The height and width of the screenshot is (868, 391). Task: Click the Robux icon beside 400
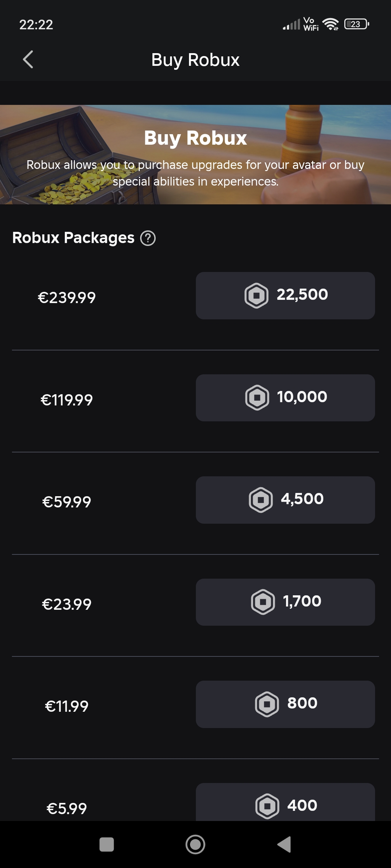(x=267, y=805)
